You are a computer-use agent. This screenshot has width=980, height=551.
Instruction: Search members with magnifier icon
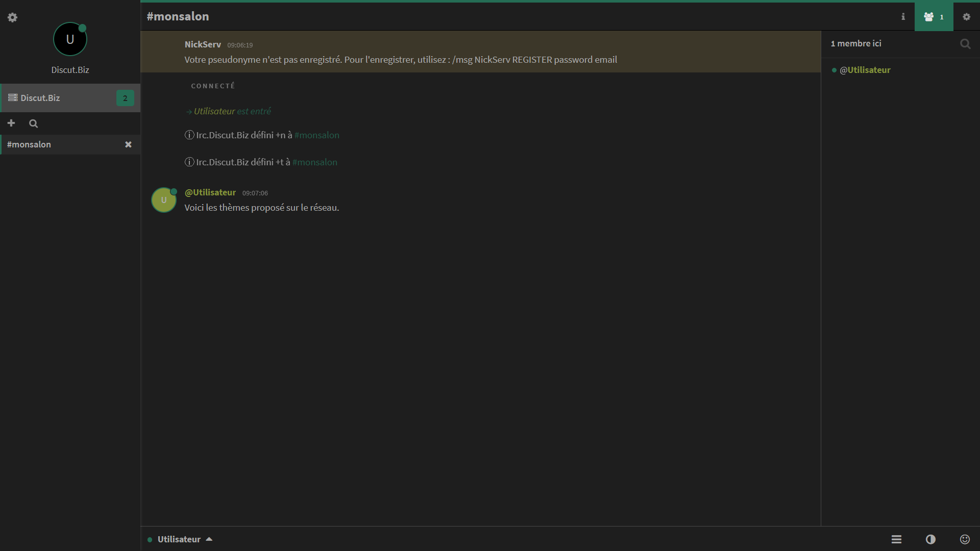(965, 44)
